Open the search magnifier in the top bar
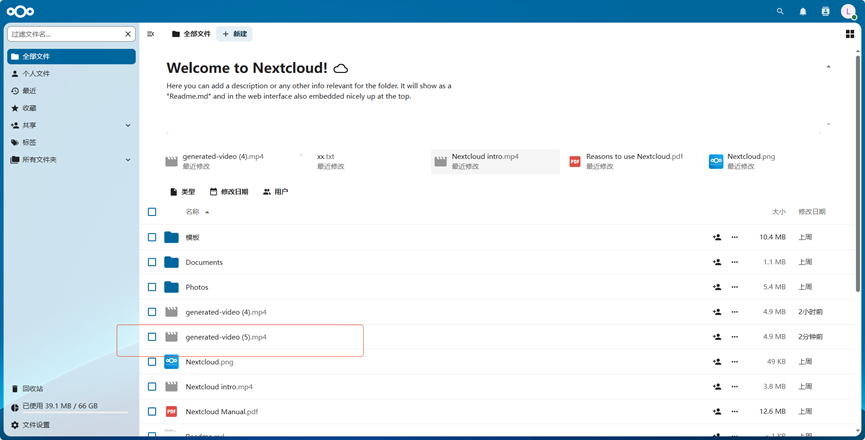865x440 pixels. [x=780, y=11]
